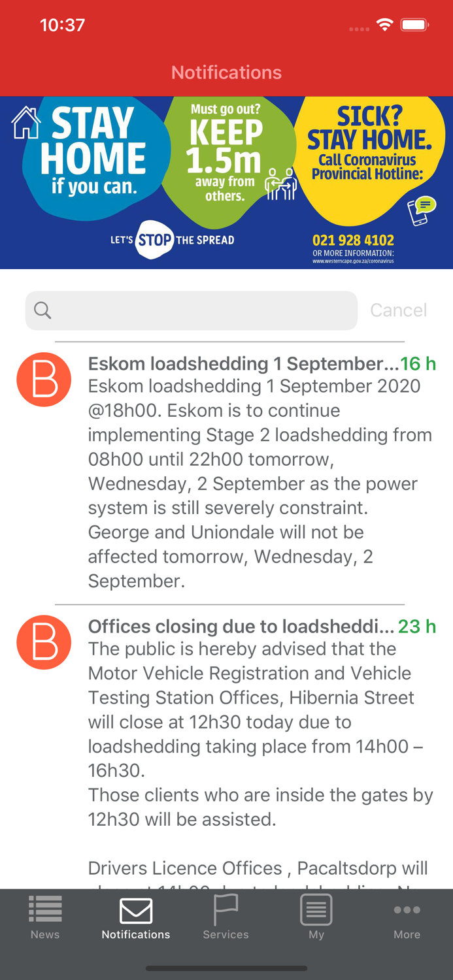Tap the Wi-Fi status icon
The width and height of the screenshot is (453, 980).
(x=385, y=25)
